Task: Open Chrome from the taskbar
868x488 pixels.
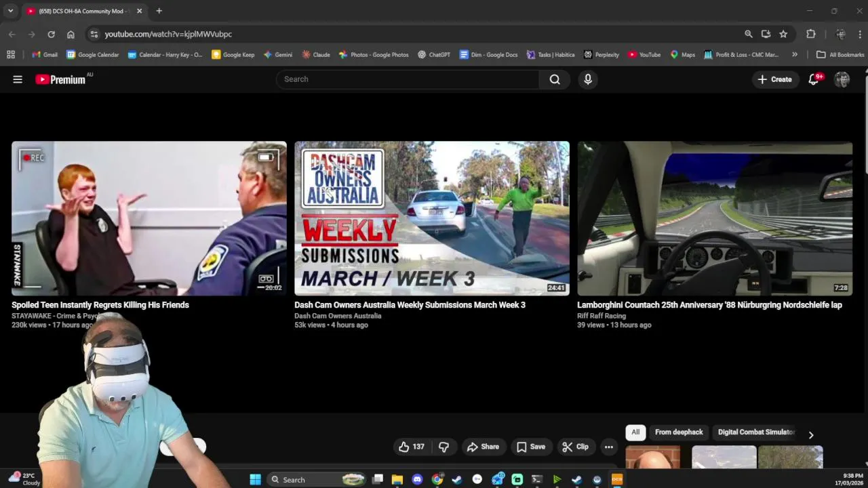Action: tap(437, 479)
